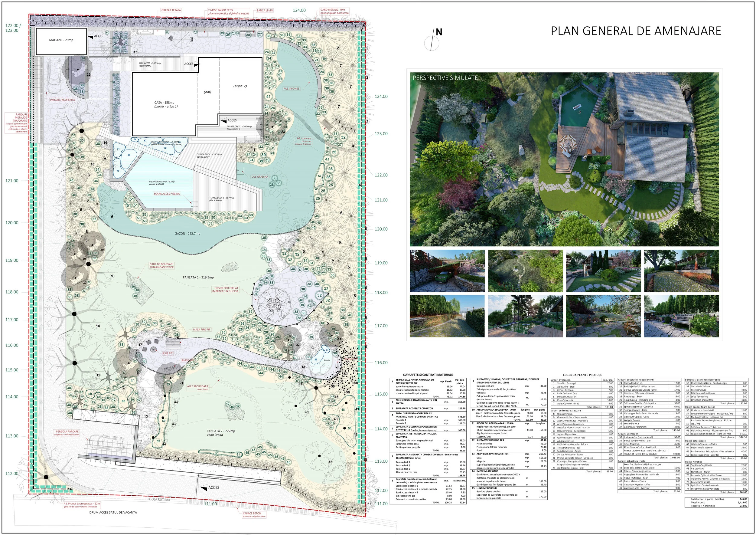Click 'SUPRAFATA ACOPERITA CU GAZON' table row

(429, 409)
